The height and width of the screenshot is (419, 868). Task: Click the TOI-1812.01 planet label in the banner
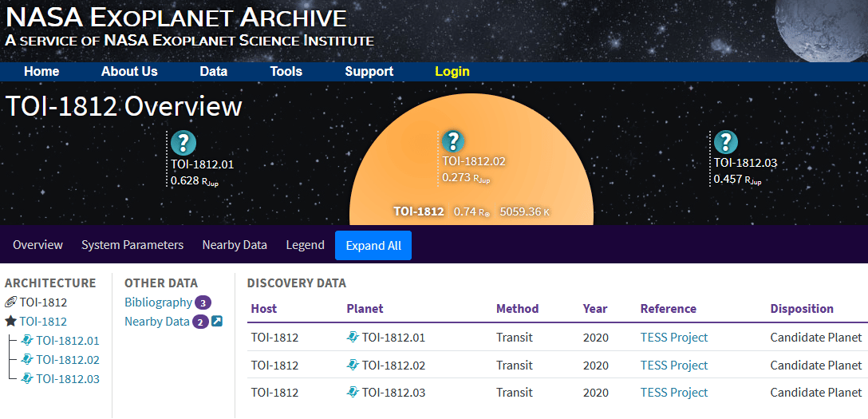[x=202, y=164]
